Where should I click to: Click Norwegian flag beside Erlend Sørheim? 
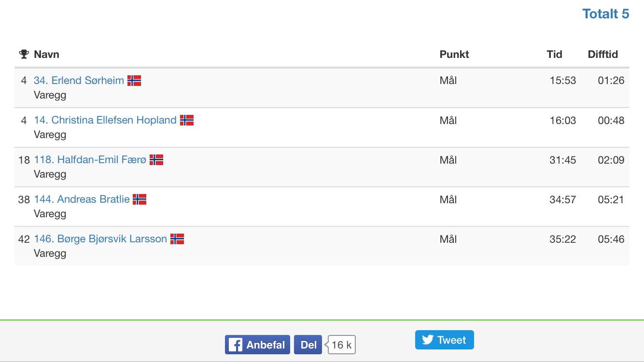pos(134,81)
